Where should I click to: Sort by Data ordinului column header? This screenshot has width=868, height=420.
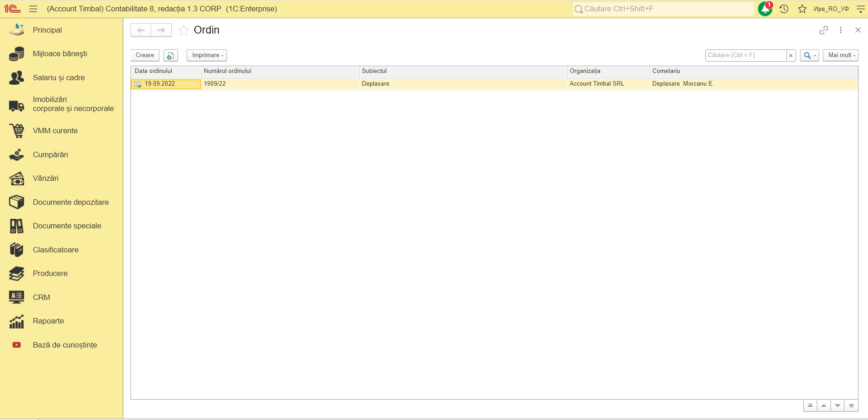pyautogui.click(x=166, y=71)
